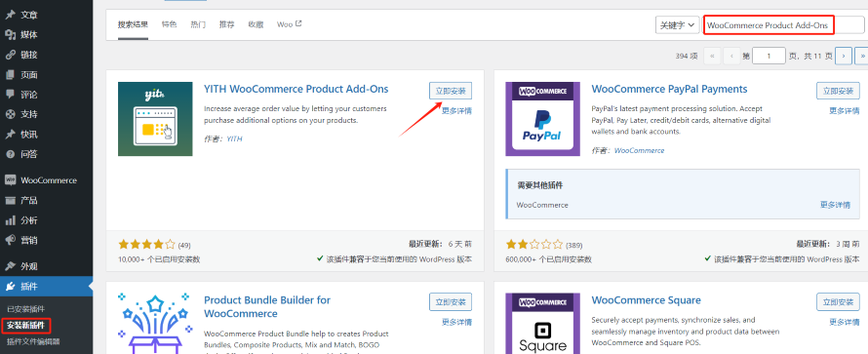Viewport: 868px width, 354px height.
Task: Click the YITH plugin thumbnail icon
Action: point(155,119)
